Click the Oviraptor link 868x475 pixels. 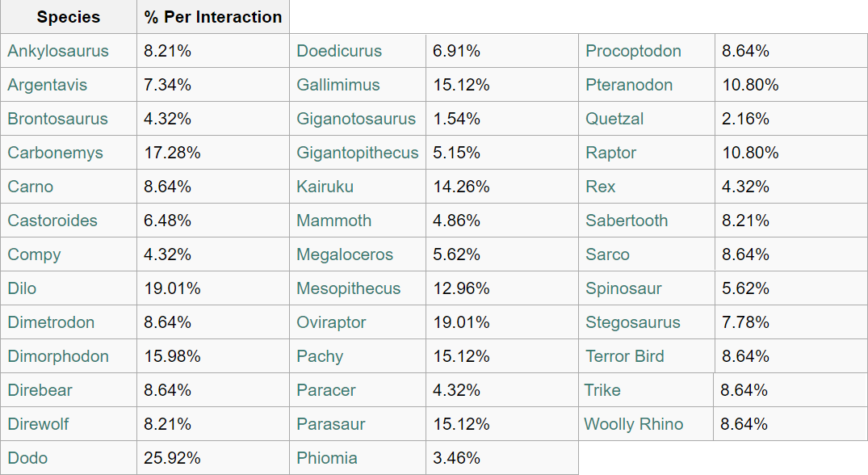pos(332,322)
